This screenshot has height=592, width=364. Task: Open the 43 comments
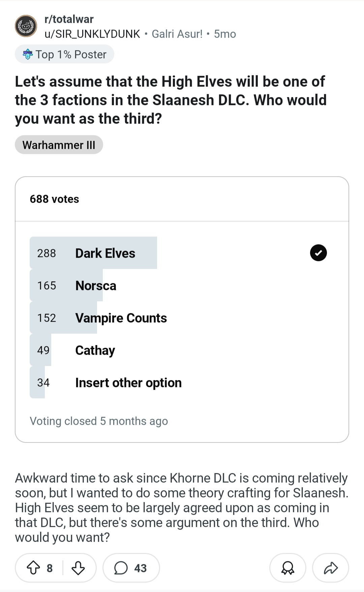[x=131, y=568]
